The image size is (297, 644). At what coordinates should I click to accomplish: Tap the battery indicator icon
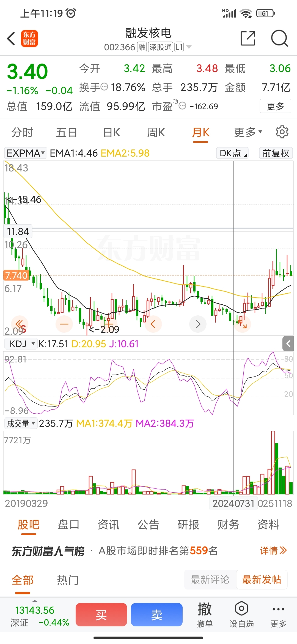(x=266, y=13)
